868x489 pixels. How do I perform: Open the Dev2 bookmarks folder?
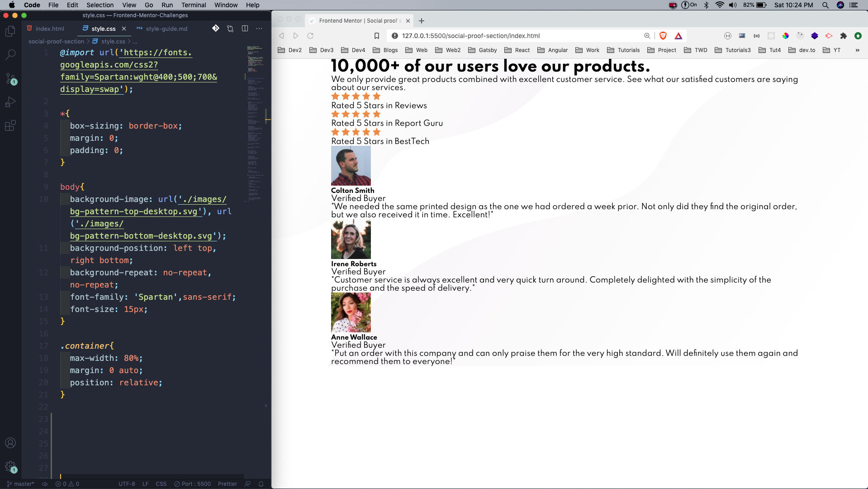[x=289, y=50]
